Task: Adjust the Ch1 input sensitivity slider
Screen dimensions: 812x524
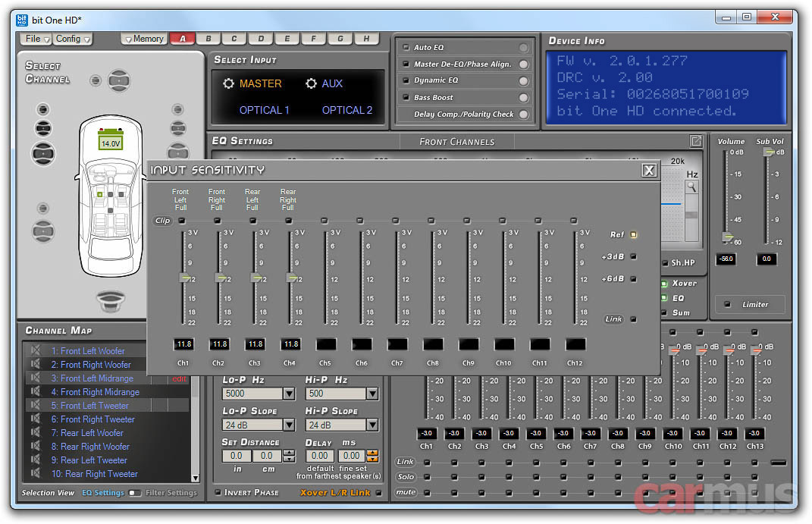Action: point(183,278)
